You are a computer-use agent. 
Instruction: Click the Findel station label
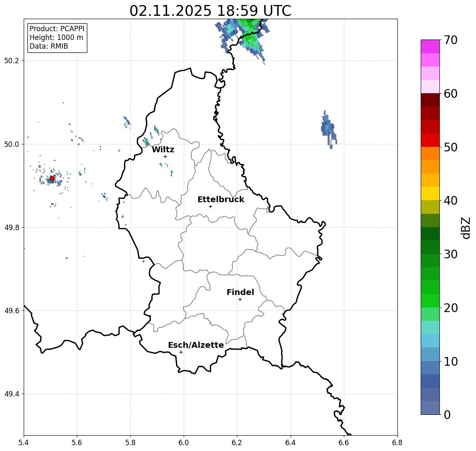pos(240,292)
